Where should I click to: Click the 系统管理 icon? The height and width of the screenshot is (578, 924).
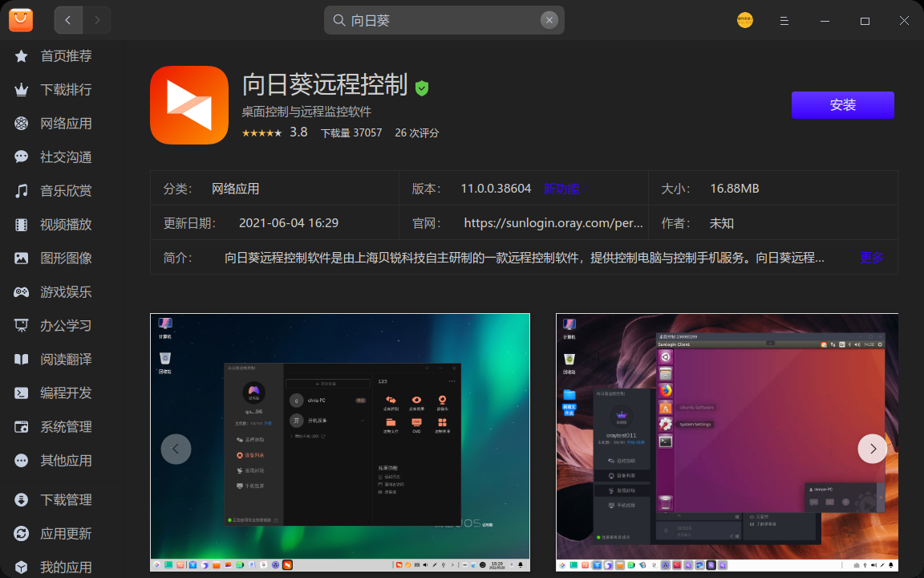21,426
